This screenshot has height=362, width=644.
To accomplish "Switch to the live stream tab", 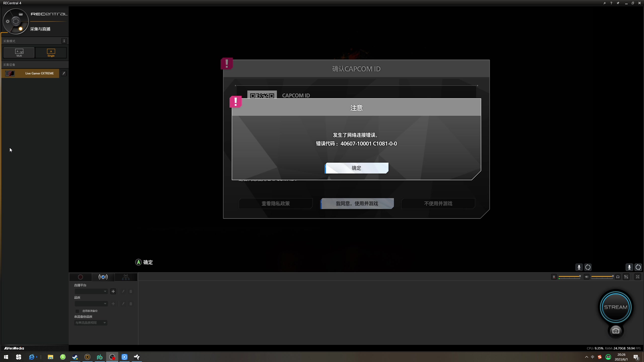I will coord(103,277).
